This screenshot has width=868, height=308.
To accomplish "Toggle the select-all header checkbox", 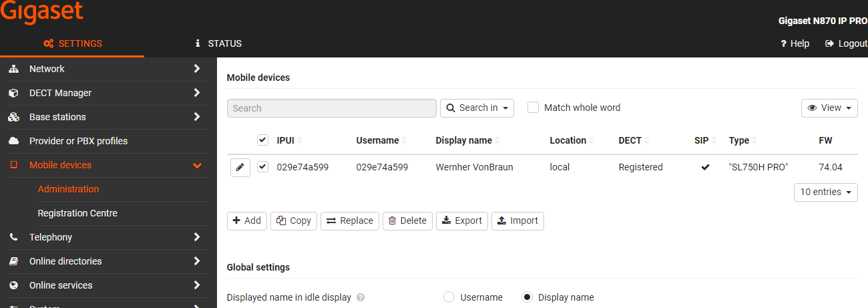I will pos(262,140).
